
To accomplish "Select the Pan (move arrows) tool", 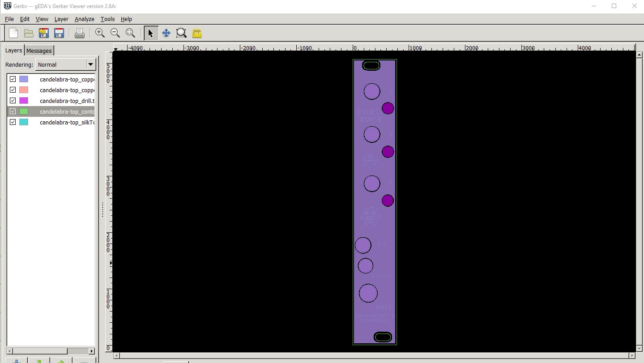I will point(166,33).
